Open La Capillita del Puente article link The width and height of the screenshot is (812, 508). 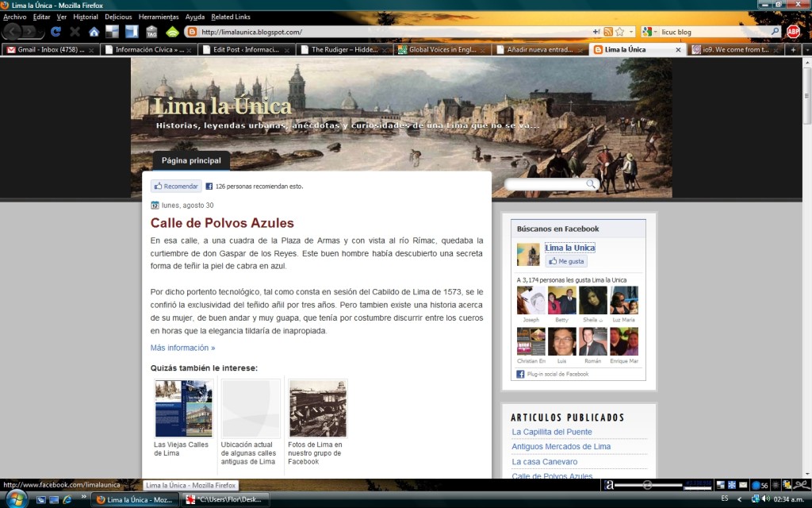point(552,432)
